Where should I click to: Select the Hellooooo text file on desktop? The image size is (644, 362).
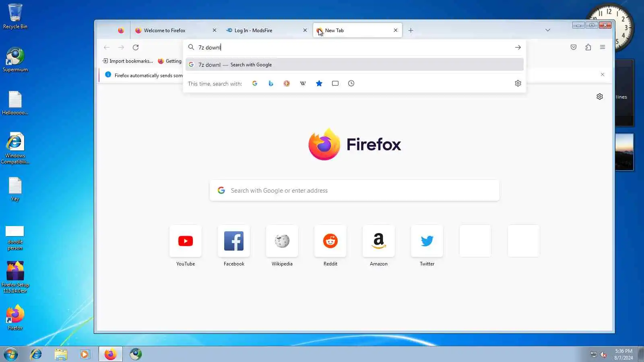click(15, 103)
